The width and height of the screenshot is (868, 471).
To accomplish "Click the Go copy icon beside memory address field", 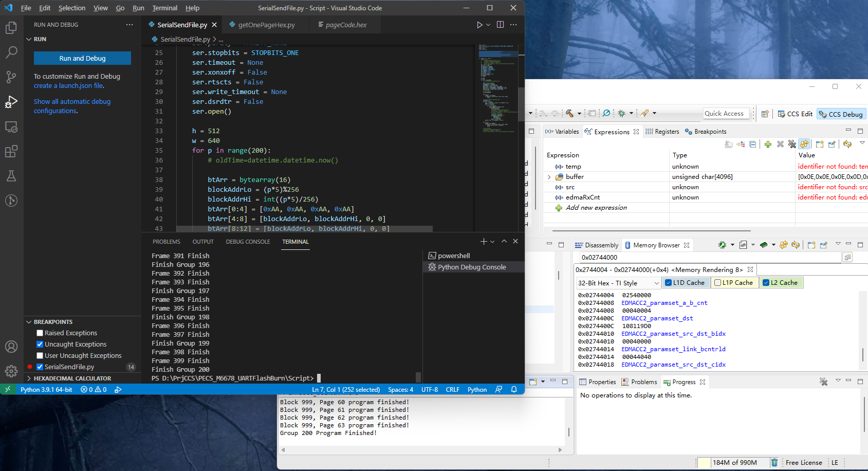I will click(847, 257).
